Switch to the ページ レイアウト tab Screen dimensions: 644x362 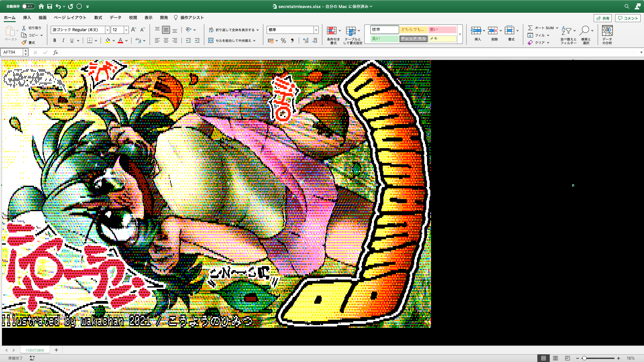[x=70, y=18]
